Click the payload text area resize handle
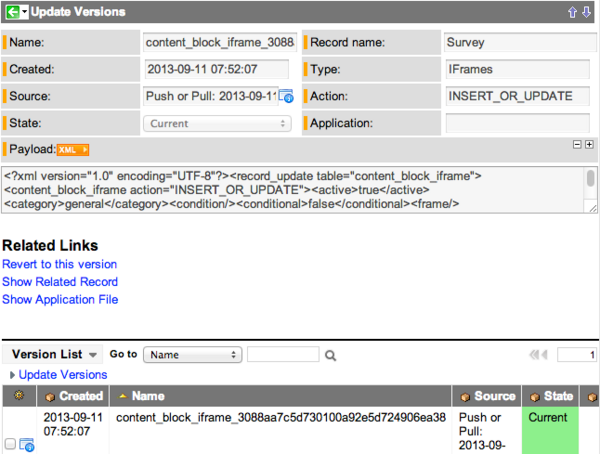 coord(593,208)
